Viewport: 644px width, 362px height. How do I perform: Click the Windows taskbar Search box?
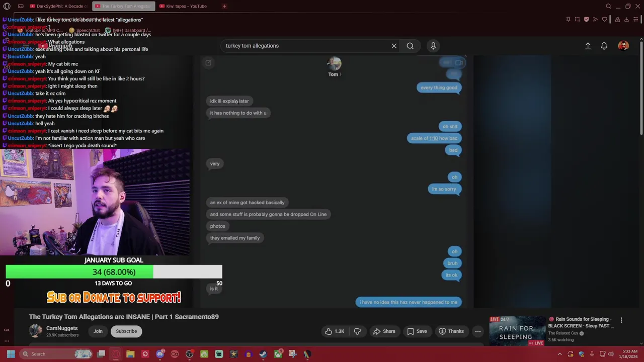click(x=57, y=354)
